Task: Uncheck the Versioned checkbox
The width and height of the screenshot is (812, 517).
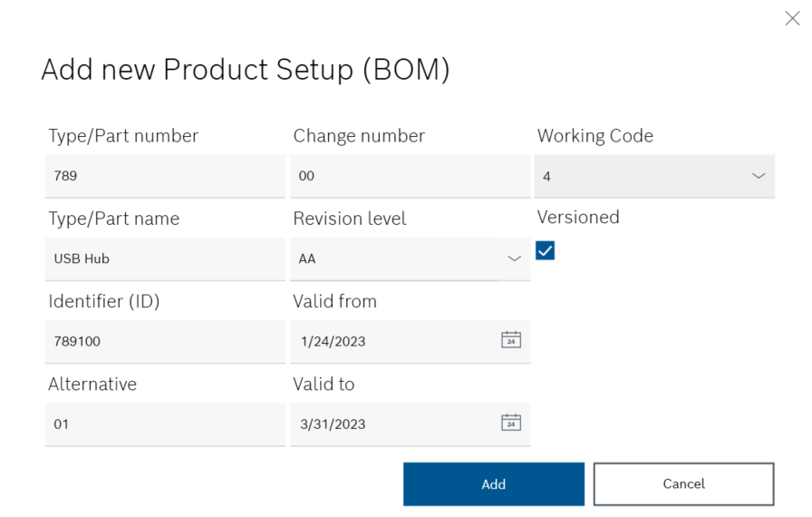Action: coord(546,251)
